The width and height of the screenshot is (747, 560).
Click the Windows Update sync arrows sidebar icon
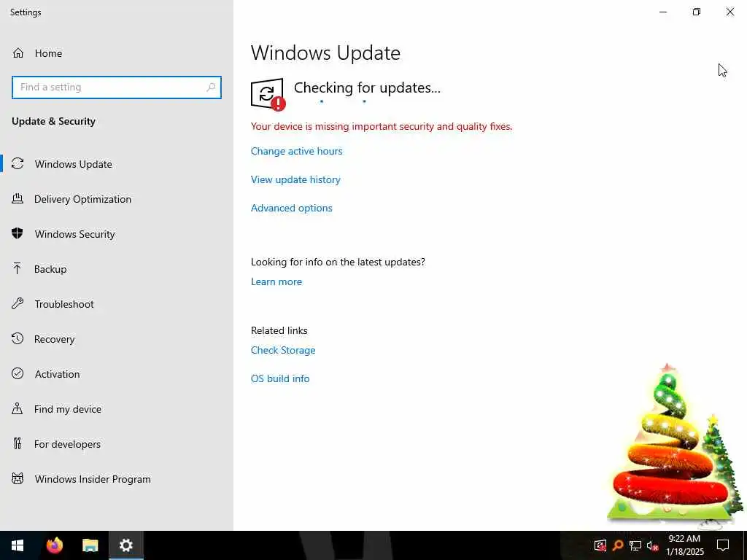tap(18, 164)
